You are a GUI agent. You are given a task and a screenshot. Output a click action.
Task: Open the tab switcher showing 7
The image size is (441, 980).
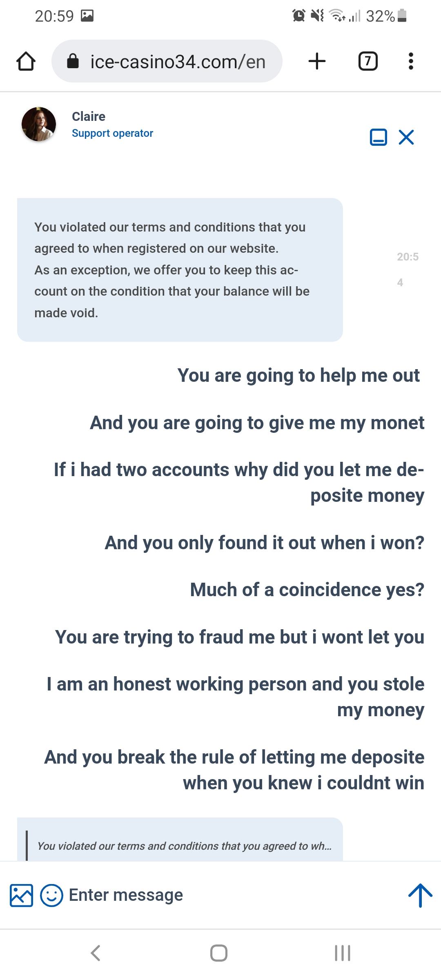click(x=368, y=61)
